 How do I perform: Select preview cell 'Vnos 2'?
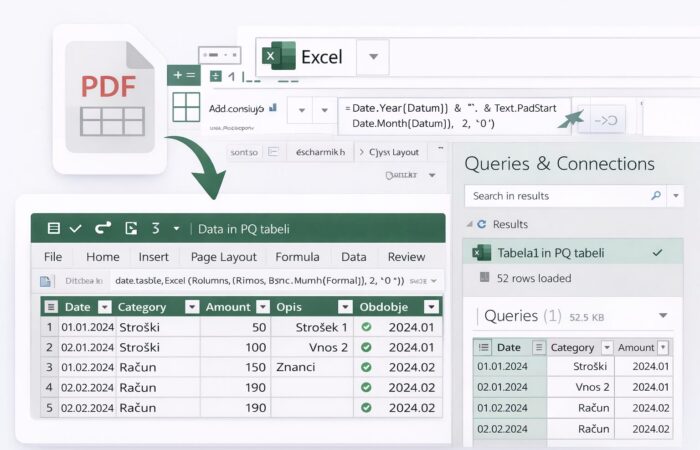[x=581, y=387]
